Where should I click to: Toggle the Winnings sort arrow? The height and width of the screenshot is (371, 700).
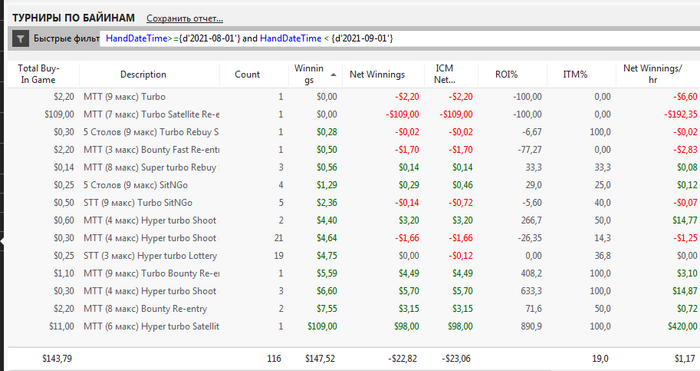(333, 75)
